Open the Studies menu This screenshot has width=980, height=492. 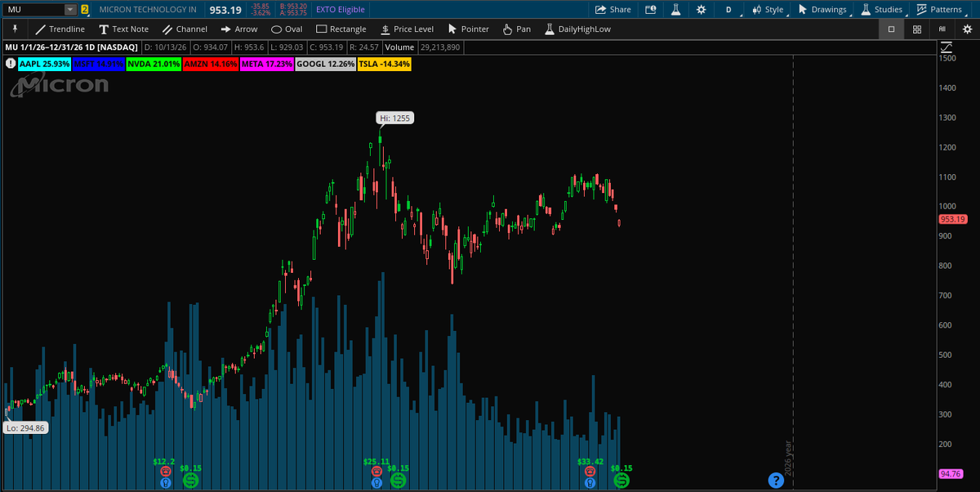[881, 10]
